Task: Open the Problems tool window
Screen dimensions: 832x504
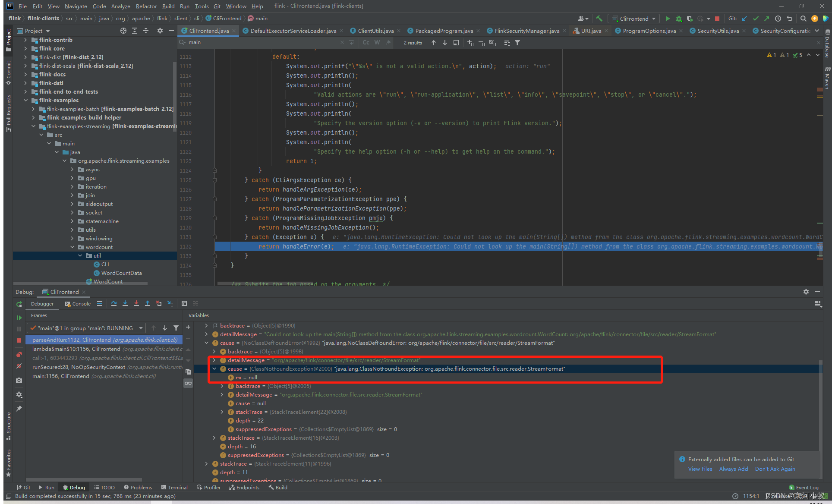Action: point(138,488)
